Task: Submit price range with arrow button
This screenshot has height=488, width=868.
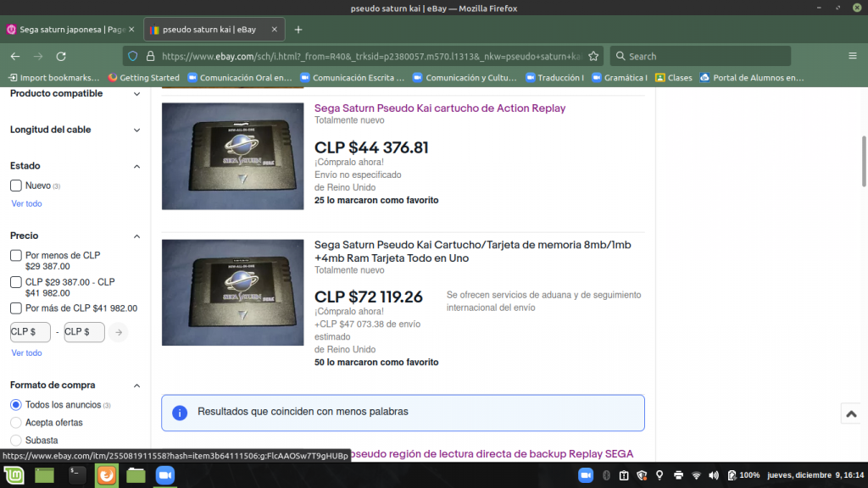Action: tap(119, 332)
